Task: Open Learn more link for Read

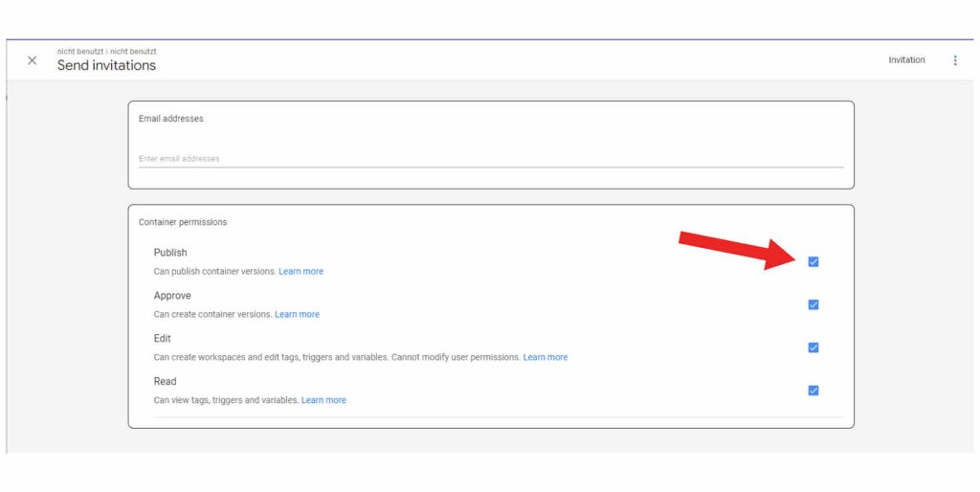Action: (x=323, y=400)
